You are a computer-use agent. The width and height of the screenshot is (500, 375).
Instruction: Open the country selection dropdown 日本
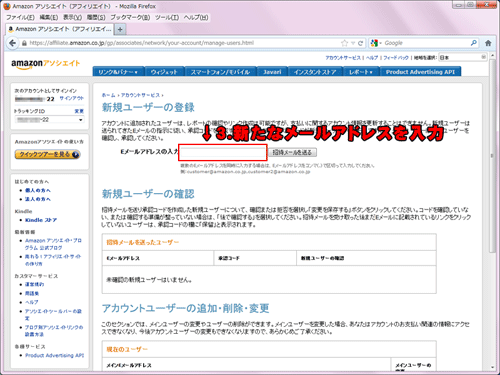[462, 57]
